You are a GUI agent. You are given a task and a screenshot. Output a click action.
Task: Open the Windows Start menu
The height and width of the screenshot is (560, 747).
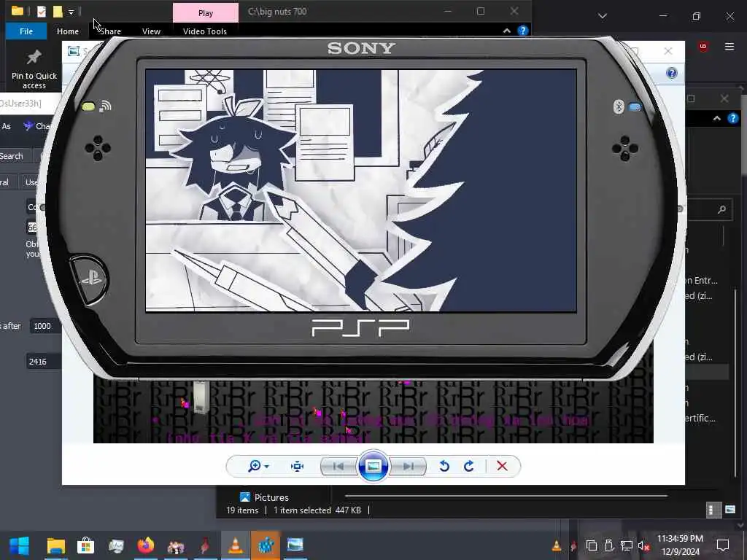[x=20, y=545]
